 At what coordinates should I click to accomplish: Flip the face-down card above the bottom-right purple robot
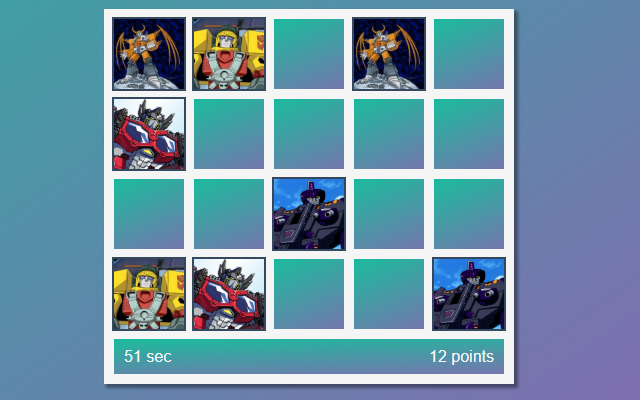[x=469, y=214]
